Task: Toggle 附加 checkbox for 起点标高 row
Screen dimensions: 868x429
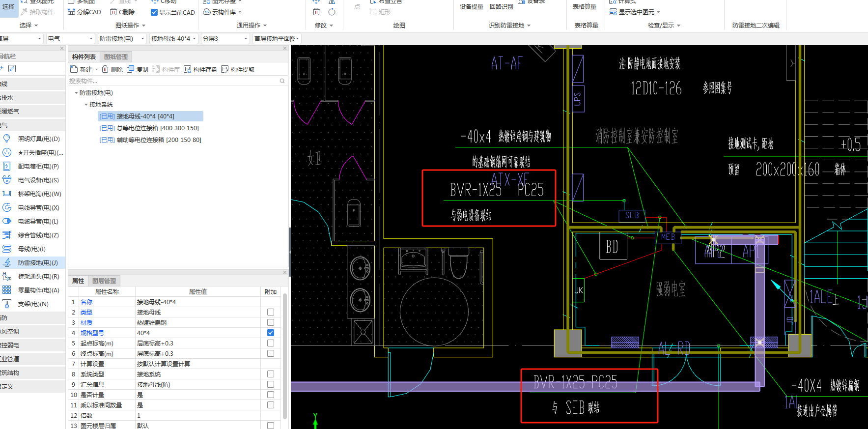Action: pyautogui.click(x=271, y=343)
